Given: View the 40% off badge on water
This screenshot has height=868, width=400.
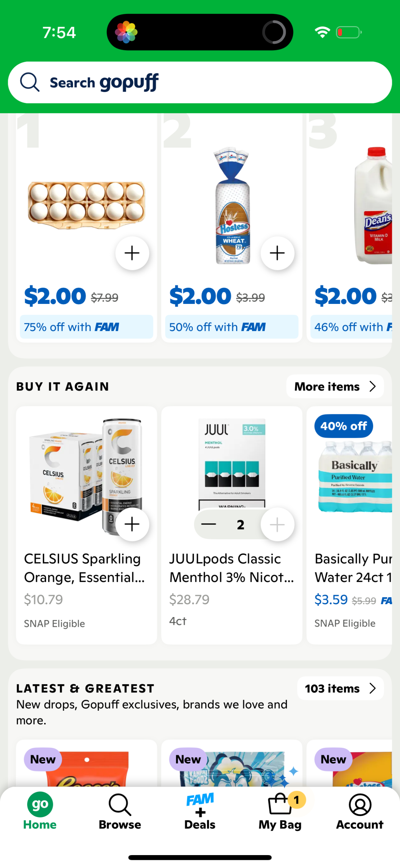Looking at the screenshot, I should coord(343,426).
